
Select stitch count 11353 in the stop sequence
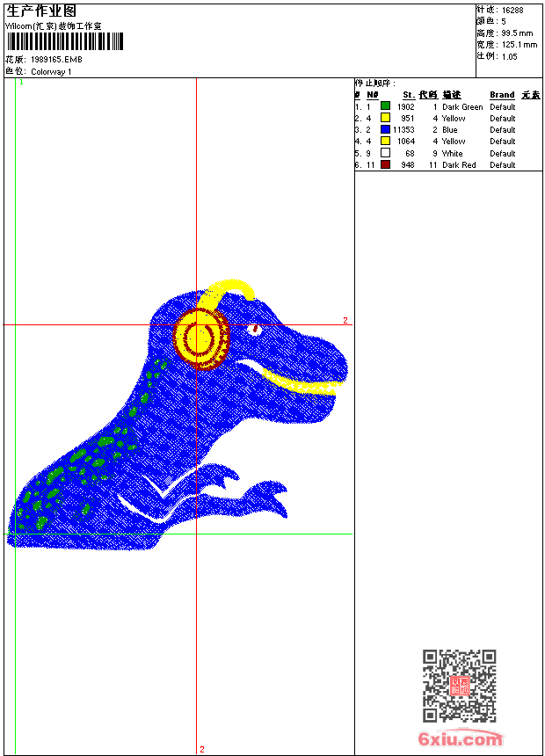click(x=403, y=130)
